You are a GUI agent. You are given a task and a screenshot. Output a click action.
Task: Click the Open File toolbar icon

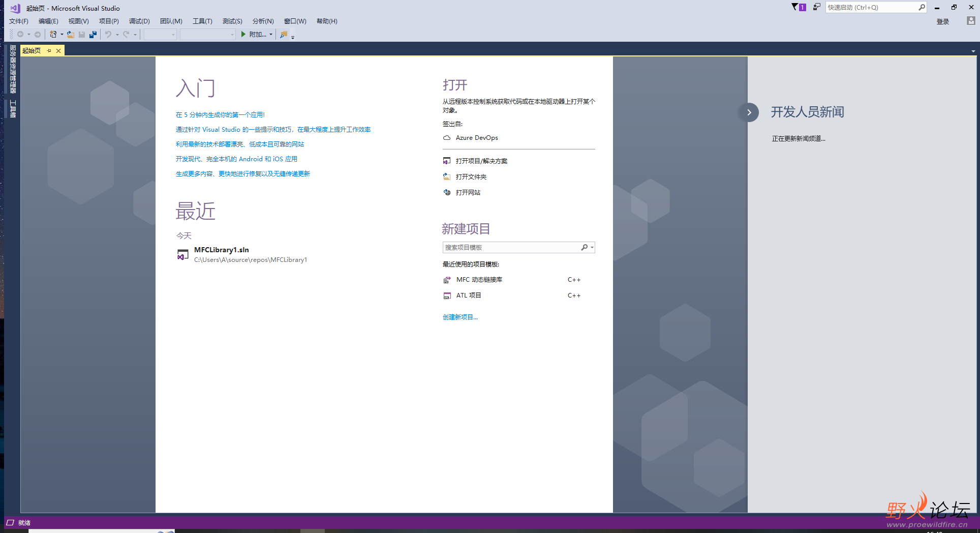tap(71, 35)
